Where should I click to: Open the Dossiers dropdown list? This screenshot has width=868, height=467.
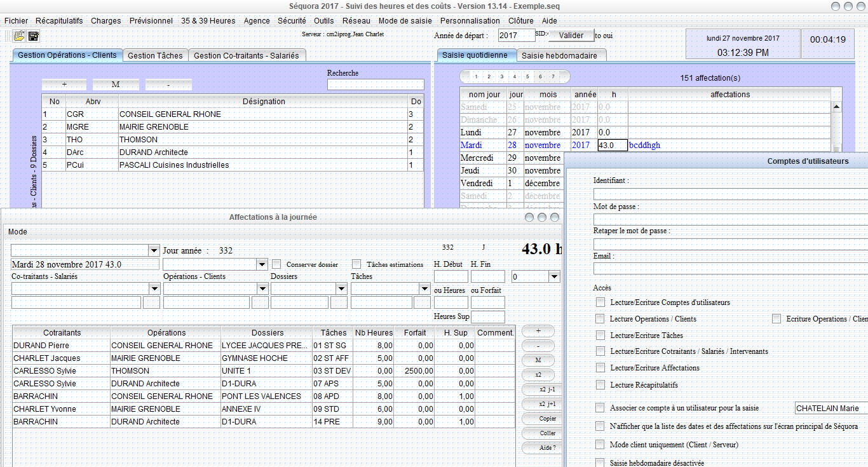click(342, 288)
